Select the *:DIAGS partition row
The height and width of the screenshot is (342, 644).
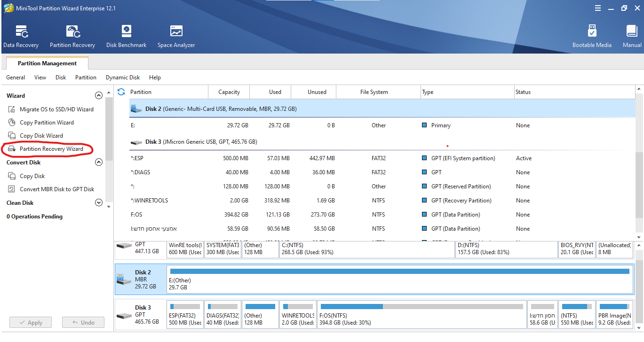pos(382,172)
